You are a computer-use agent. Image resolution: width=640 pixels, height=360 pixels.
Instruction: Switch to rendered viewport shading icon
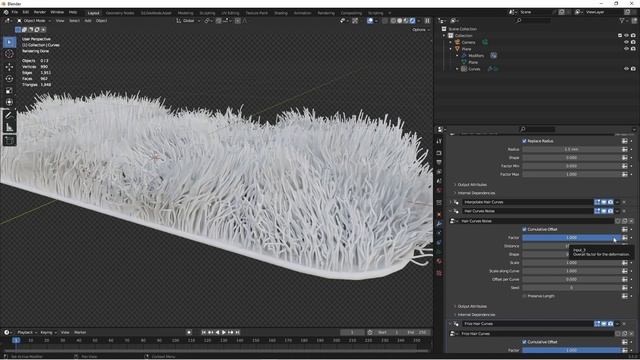pyautogui.click(x=413, y=20)
